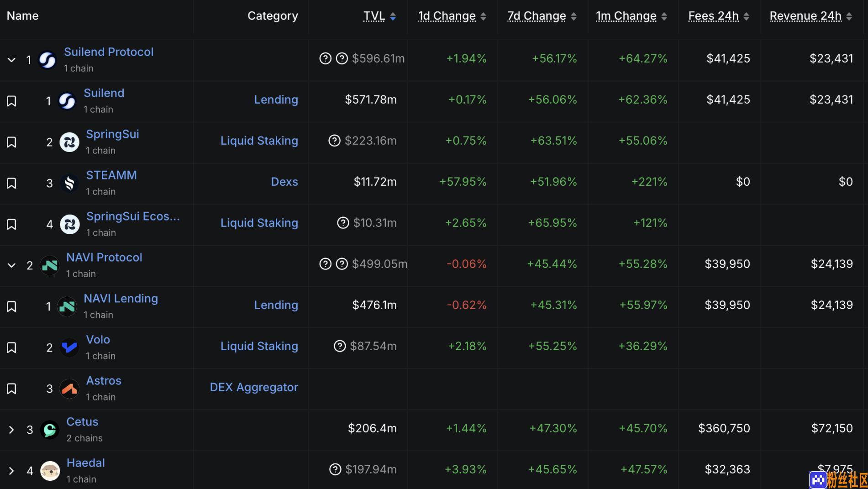Click the Suilend Protocol logo icon
868x489 pixels.
click(x=47, y=60)
